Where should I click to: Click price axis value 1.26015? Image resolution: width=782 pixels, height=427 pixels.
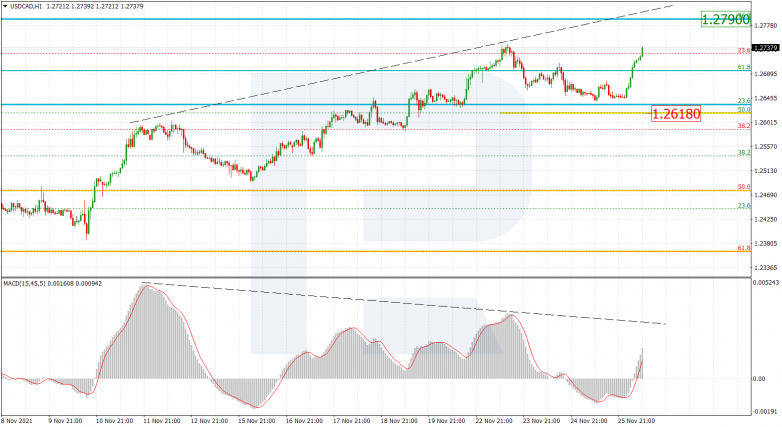766,122
